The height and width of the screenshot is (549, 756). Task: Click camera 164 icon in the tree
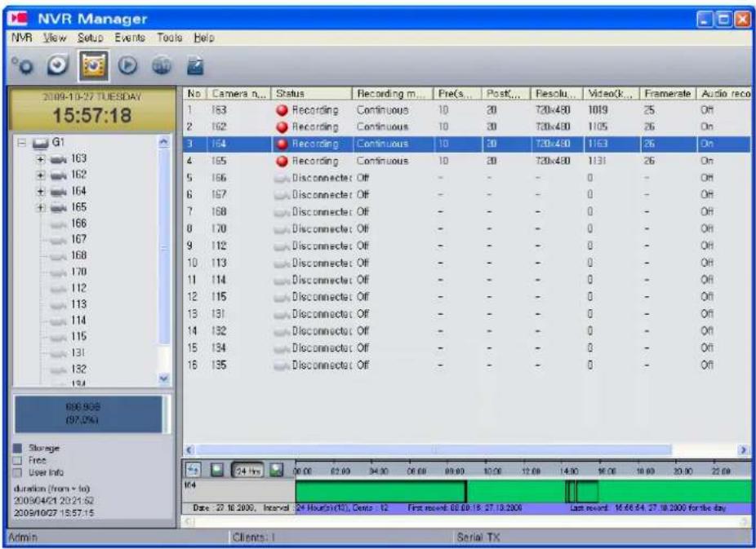point(58,192)
